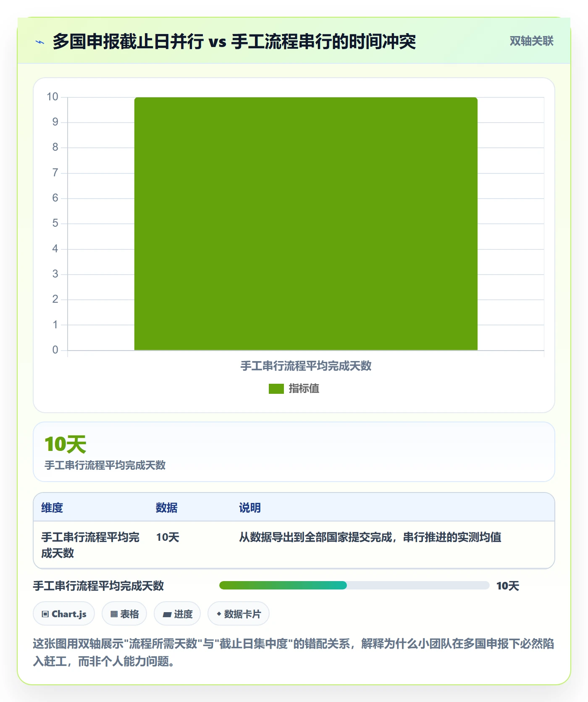
Task: Click the y-axis tick label 10
Action: [x=52, y=97]
